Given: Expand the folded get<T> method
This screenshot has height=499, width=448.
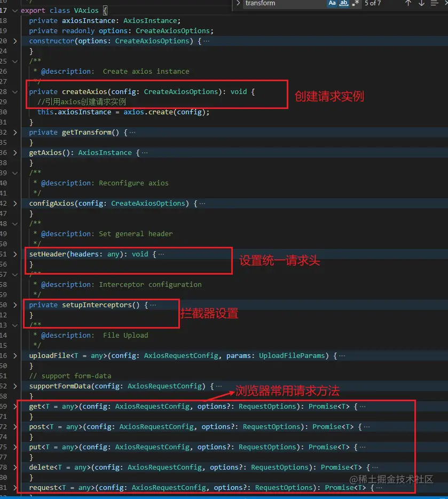Looking at the screenshot, I should click(14, 407).
